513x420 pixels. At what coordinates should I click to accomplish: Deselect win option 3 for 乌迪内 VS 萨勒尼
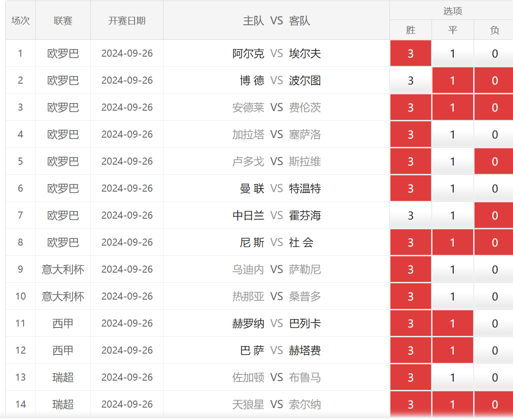coord(411,269)
